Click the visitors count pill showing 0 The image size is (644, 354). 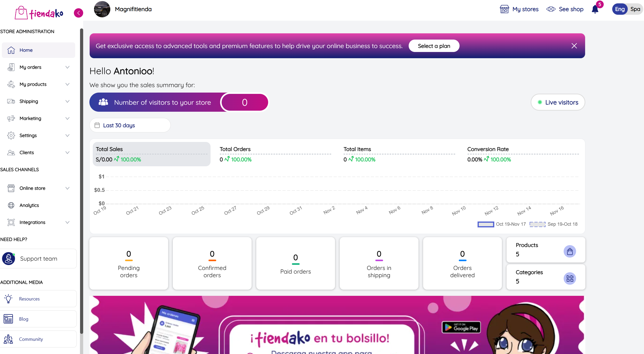[x=245, y=102]
